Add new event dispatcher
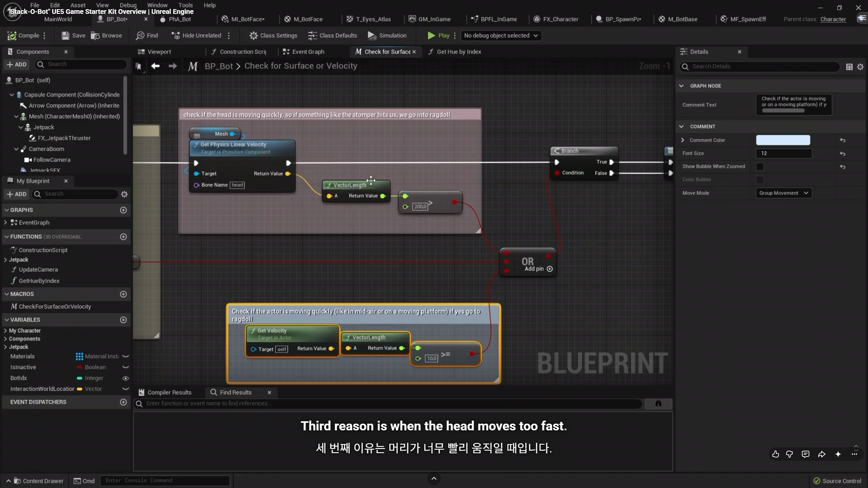The height and width of the screenshot is (488, 868). coord(123,402)
